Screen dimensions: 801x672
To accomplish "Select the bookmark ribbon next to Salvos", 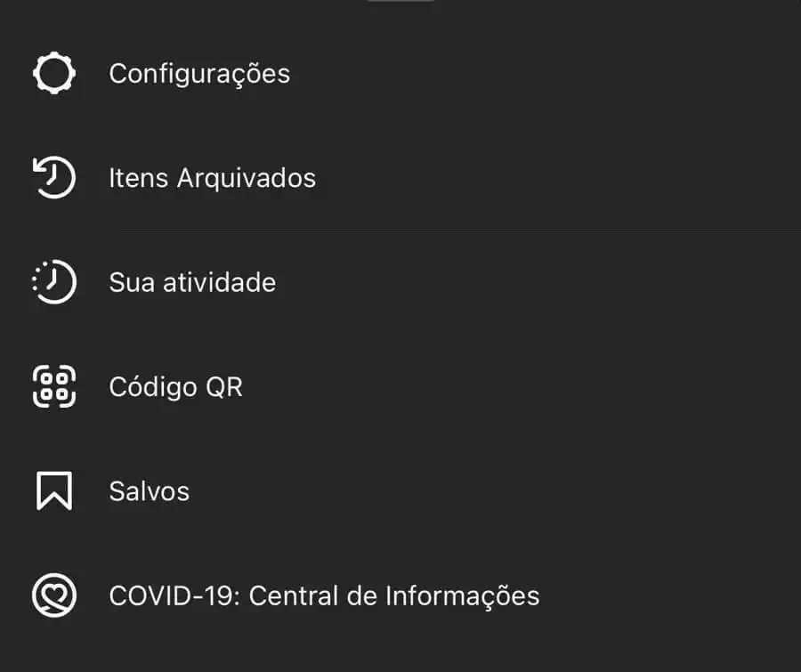I will point(53,490).
